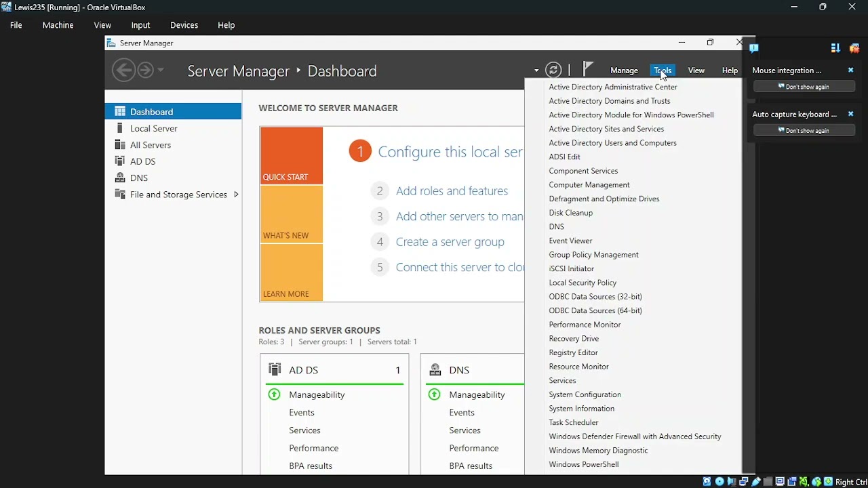The image size is (868, 488).
Task: Open Active Directory Sites and Services
Action: [606, 129]
